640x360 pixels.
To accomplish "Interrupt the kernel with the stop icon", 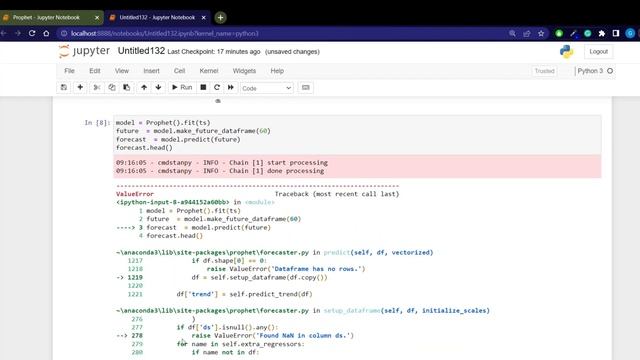I will 203,87.
